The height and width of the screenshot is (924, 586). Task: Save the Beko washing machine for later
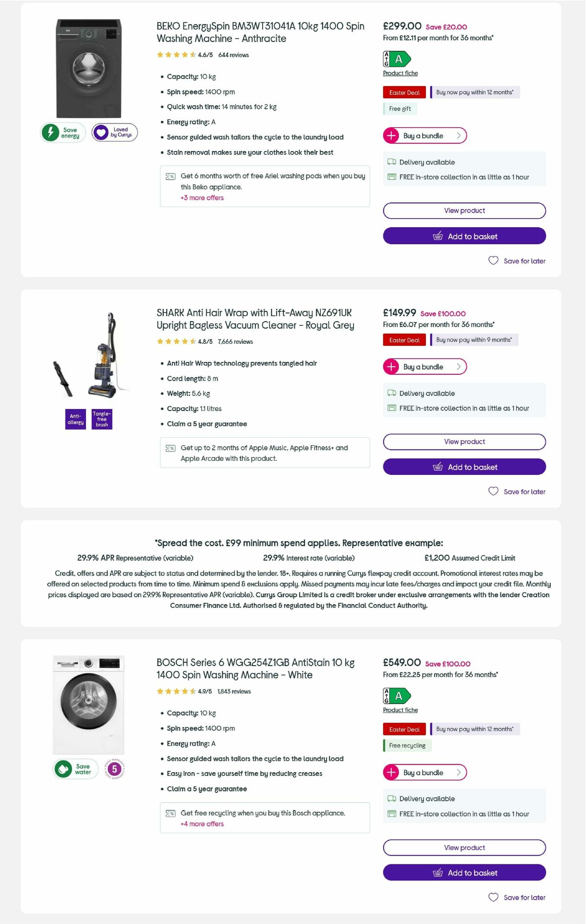coord(517,261)
